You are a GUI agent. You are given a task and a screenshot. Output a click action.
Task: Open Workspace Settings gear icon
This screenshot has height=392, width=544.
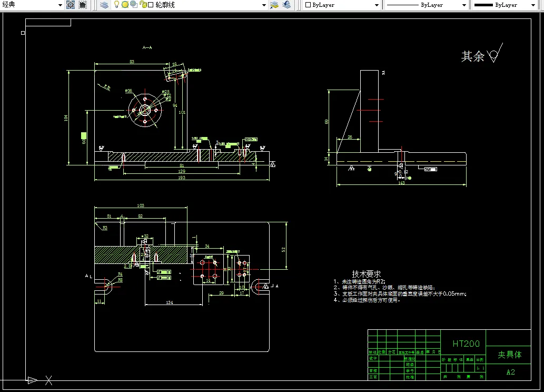click(x=71, y=5)
